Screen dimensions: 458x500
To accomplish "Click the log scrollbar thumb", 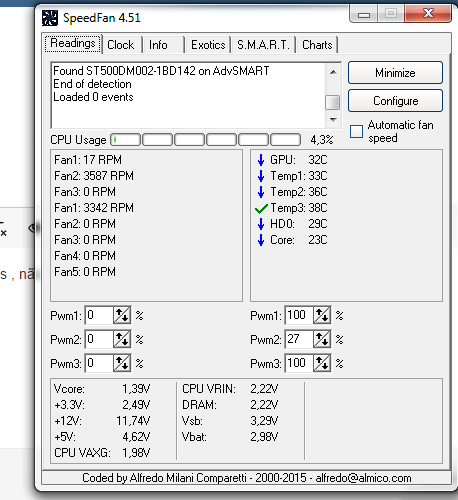I will [333, 102].
